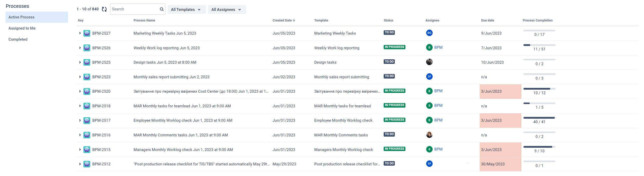
Task: Expand row BPM-2527 chevron
Action: [x=80, y=33]
